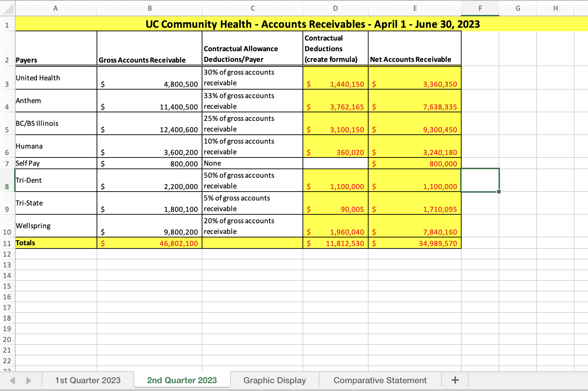Switch to the 1st Quarter 2023 tab
The image size is (588, 391).
[x=87, y=380]
